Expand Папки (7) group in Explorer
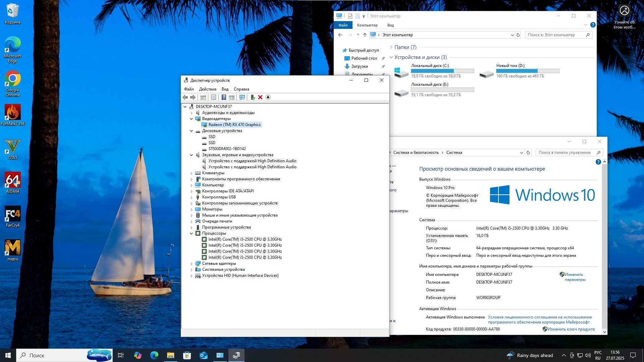The image size is (644, 362). pos(391,47)
